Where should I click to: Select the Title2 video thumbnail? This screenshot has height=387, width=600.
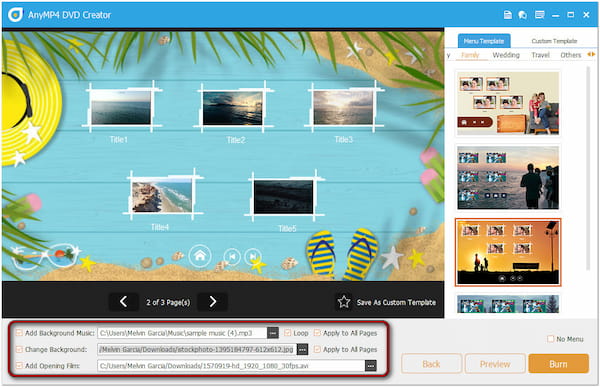click(233, 108)
